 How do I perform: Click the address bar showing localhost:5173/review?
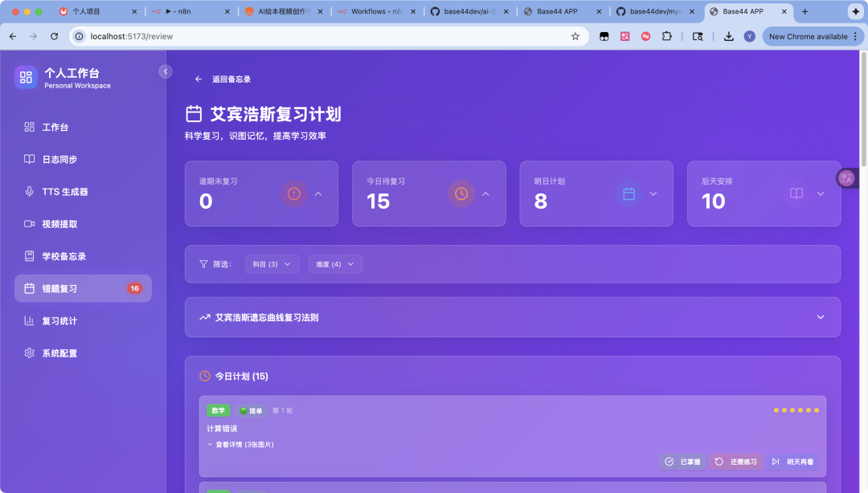coord(321,36)
